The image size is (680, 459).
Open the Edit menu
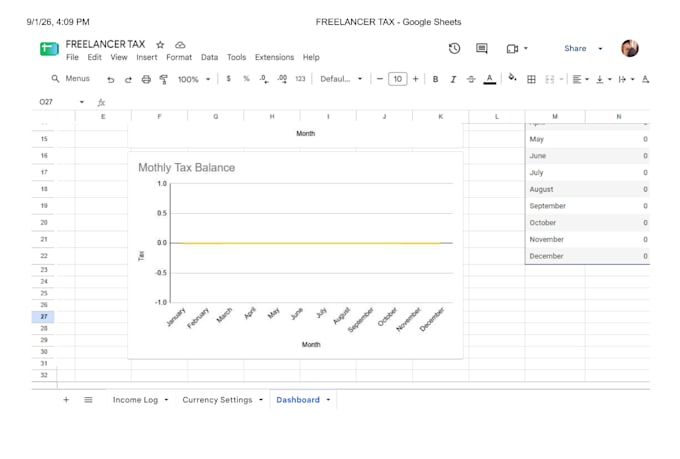[x=94, y=57]
